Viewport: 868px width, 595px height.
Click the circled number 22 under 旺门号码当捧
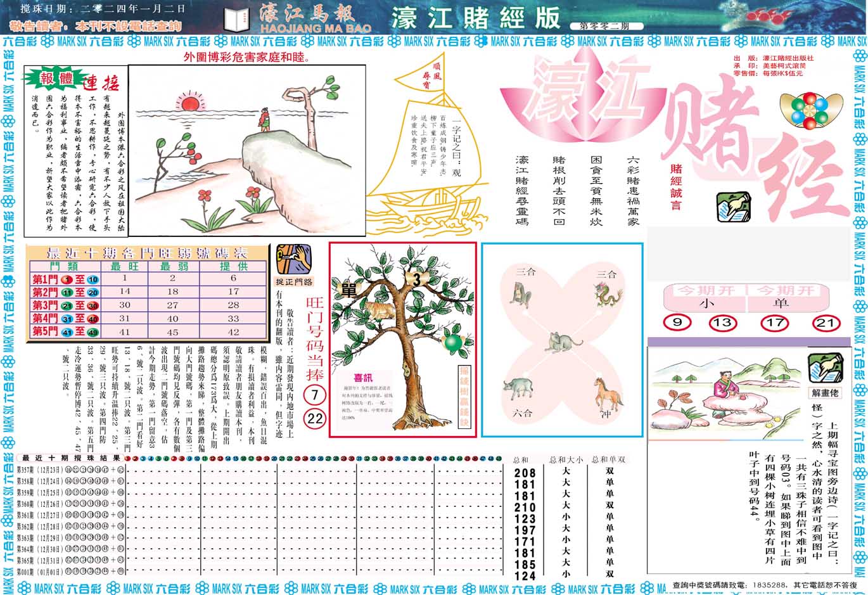(x=316, y=418)
